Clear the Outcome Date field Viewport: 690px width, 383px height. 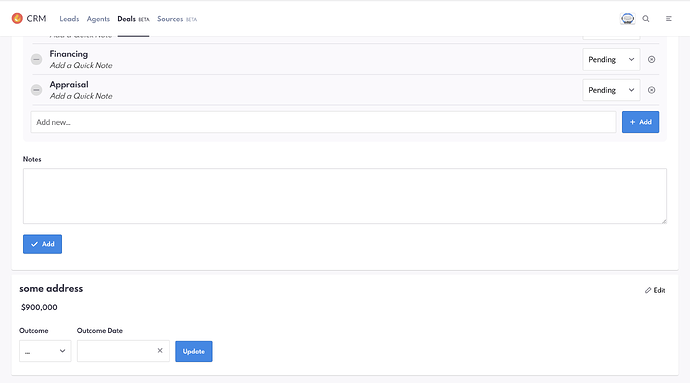point(160,350)
